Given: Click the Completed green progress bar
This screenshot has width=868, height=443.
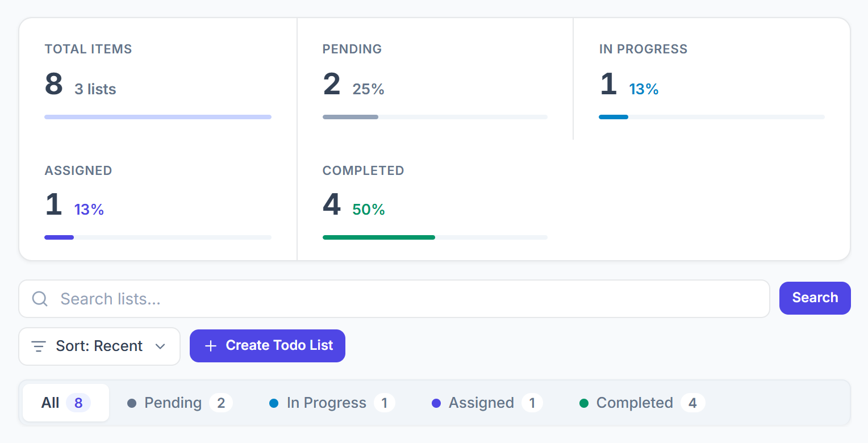Looking at the screenshot, I should coord(379,237).
